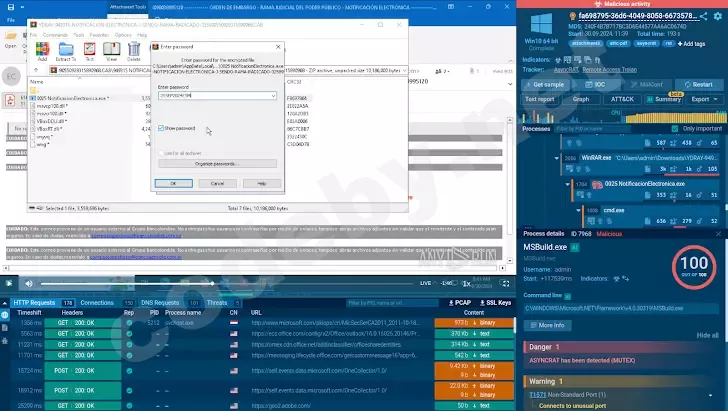Go up one folder in WinRAR
Screen dimensions: 728x411
click(36, 71)
